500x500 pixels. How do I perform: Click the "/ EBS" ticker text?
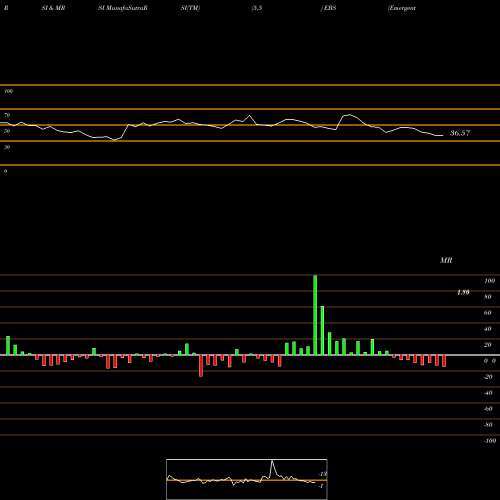[x=328, y=8]
